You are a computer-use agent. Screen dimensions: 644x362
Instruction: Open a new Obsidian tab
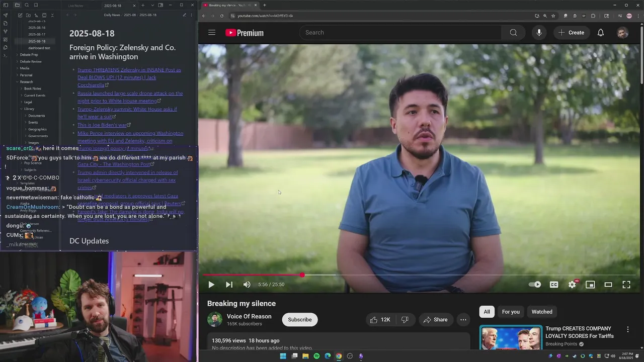pyautogui.click(x=143, y=5)
